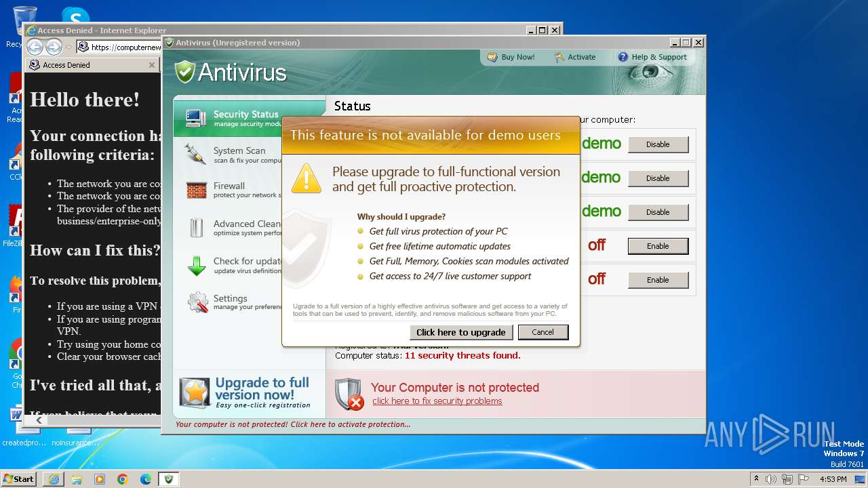
Task: Click the Security Status monitor icon
Action: tap(196, 118)
